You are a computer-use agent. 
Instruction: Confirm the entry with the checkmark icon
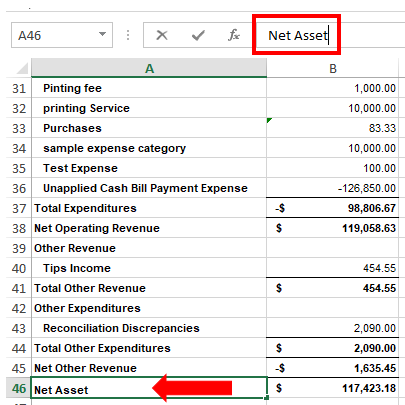click(x=198, y=35)
